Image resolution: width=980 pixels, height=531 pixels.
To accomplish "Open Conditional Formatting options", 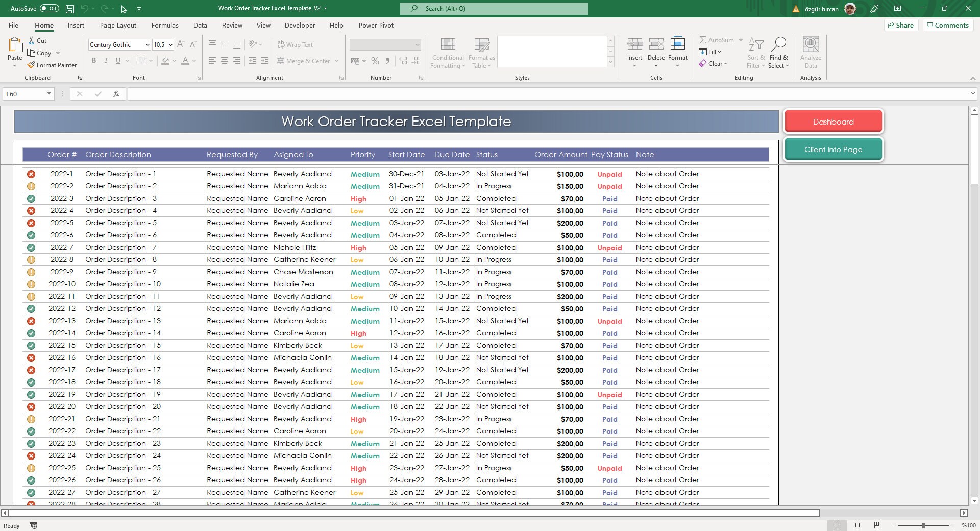I will pos(448,53).
